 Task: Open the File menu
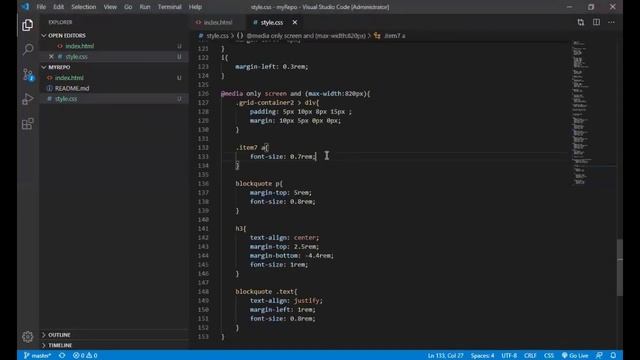coord(41,7)
